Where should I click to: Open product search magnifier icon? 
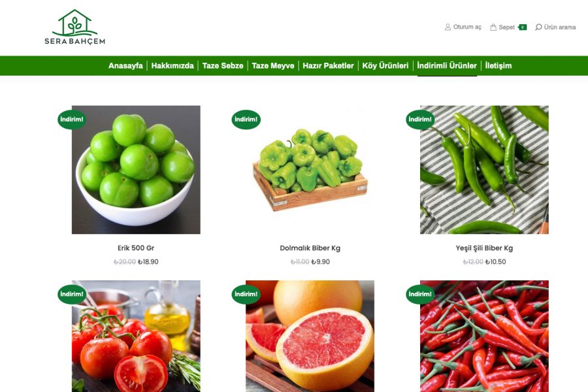tap(538, 27)
